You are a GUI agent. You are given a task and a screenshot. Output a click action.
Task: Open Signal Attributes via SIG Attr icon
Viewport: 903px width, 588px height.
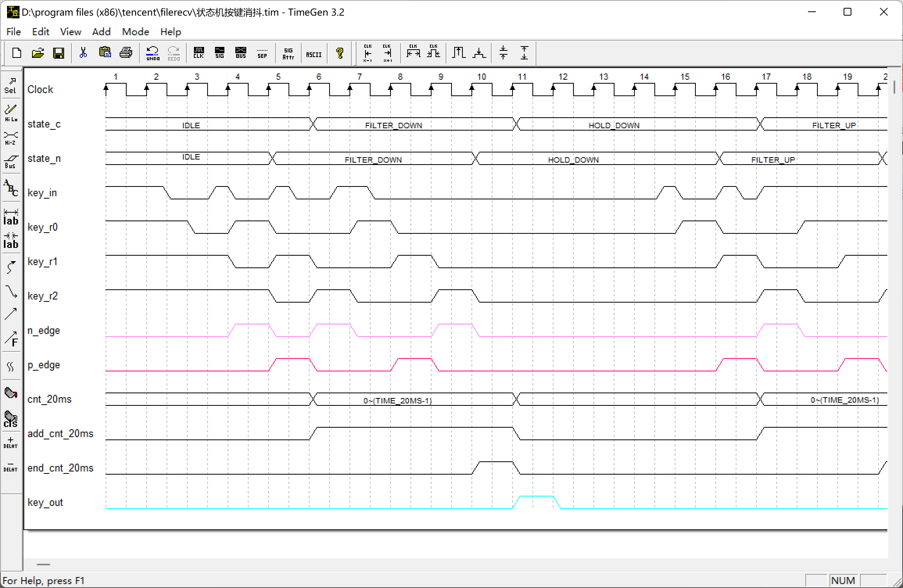coord(288,54)
